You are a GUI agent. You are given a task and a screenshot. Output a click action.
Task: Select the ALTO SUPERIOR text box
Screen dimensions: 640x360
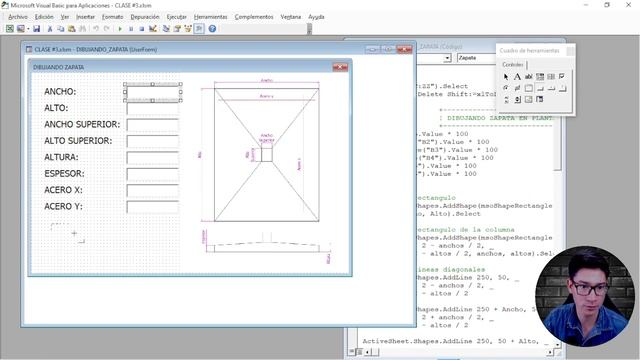(x=153, y=141)
